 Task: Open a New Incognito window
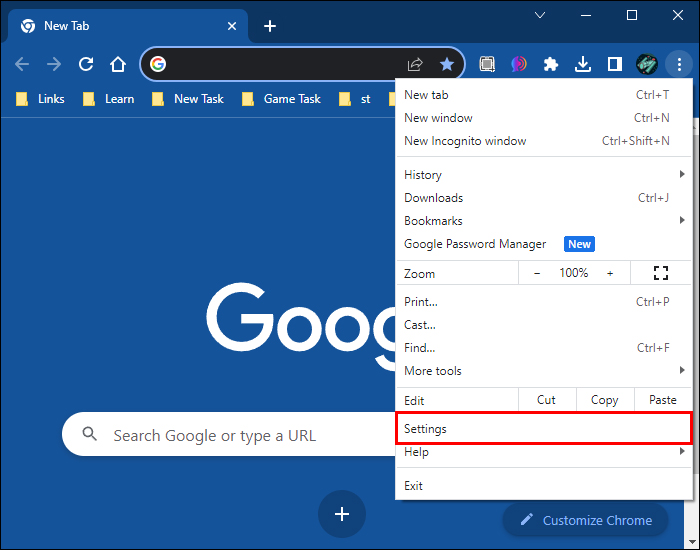point(544,141)
